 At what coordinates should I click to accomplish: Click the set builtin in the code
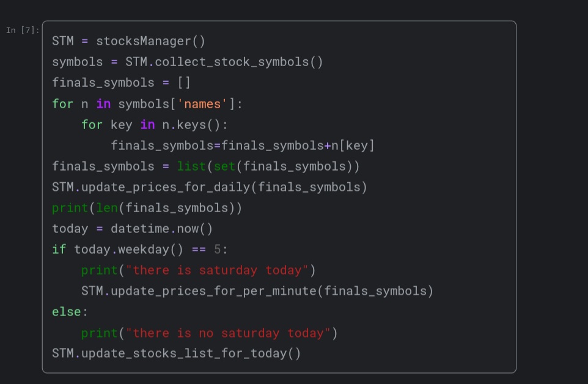click(224, 166)
